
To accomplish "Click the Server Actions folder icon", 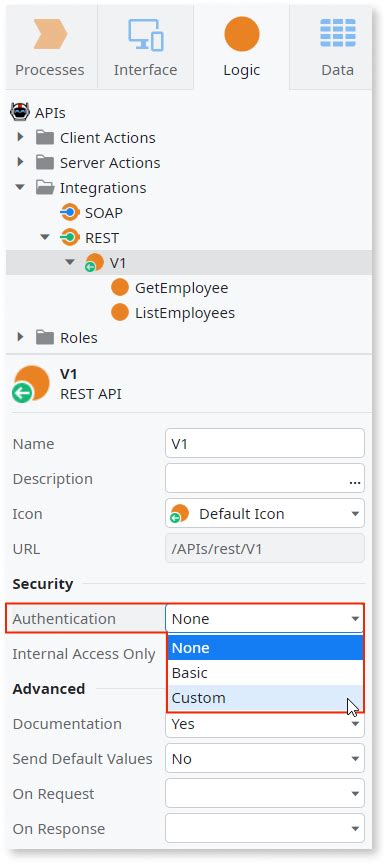I will [45, 163].
